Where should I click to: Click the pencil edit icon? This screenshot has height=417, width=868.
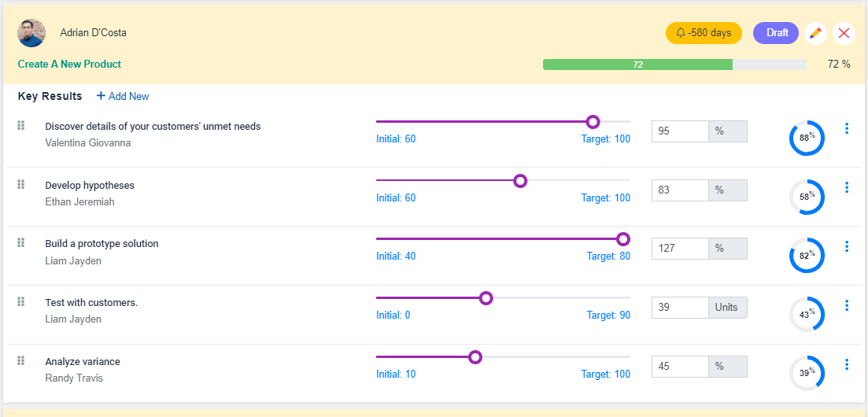pos(815,33)
